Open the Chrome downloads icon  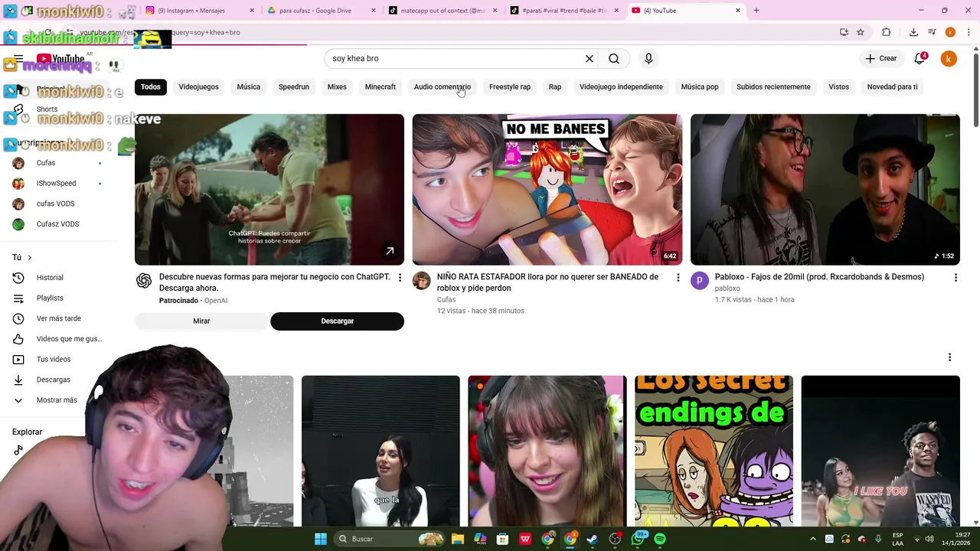(x=913, y=32)
